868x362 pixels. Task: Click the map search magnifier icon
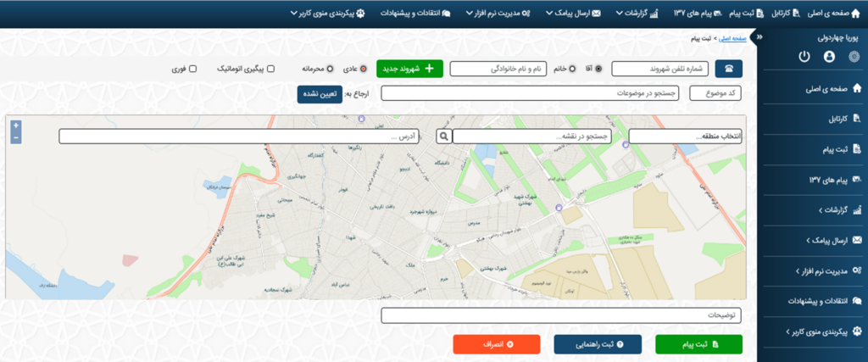[443, 136]
